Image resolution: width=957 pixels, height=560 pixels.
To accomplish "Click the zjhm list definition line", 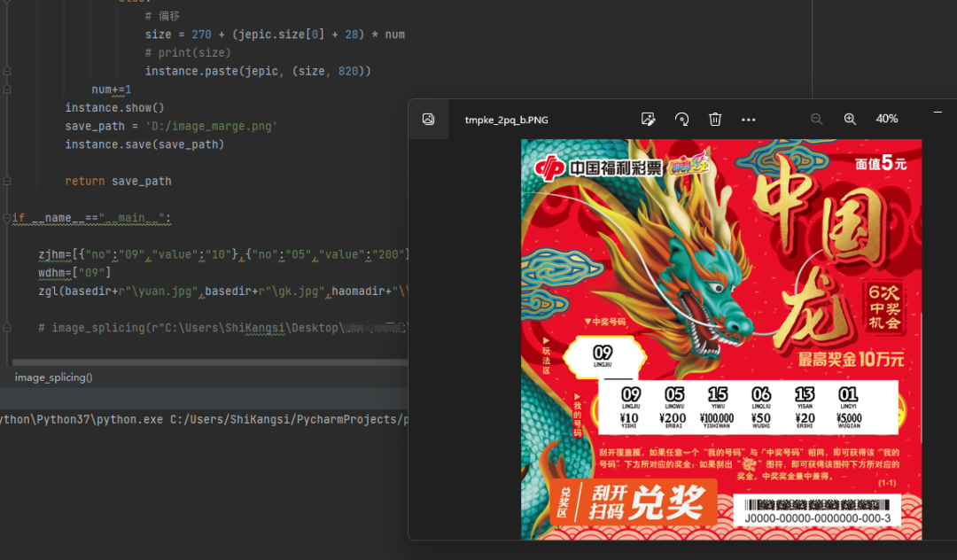I will tap(222, 254).
